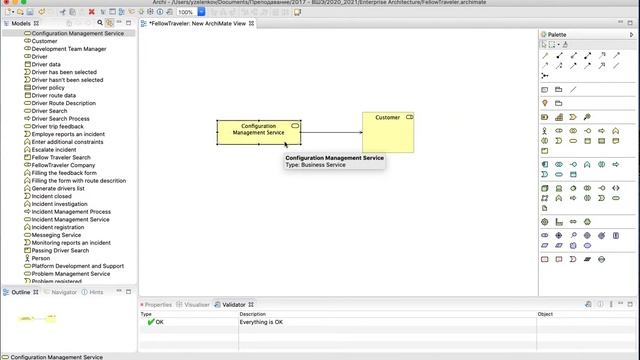
Task: Activate the Format Painter tool
Action: click(566, 44)
